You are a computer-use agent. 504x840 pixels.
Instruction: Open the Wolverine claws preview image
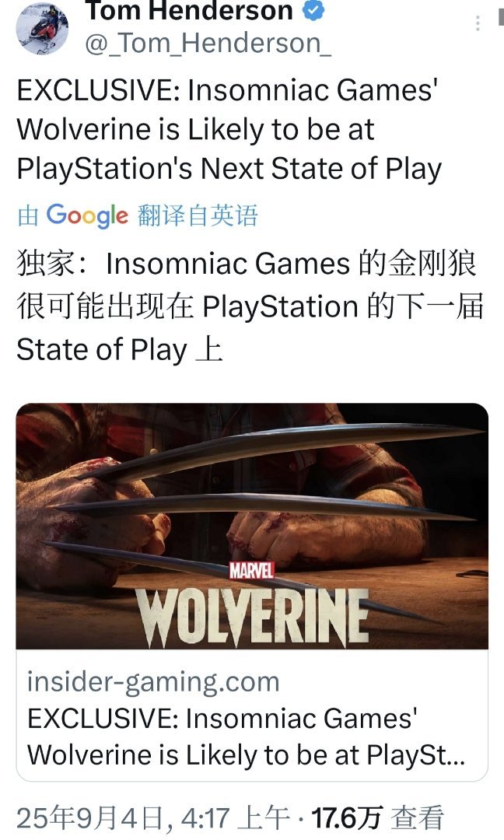(252, 526)
